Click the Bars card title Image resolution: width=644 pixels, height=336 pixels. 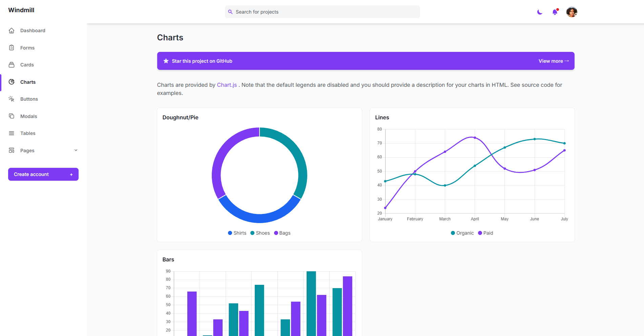(168, 259)
